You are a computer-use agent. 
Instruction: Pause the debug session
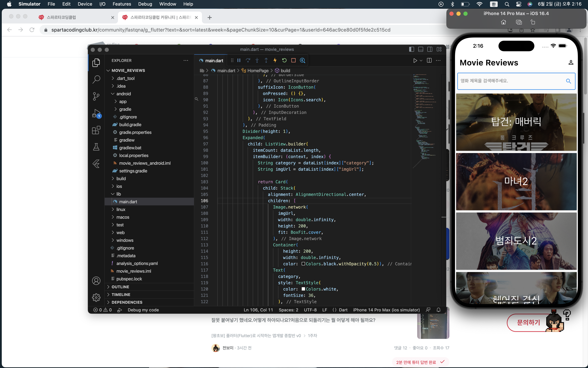239,60
